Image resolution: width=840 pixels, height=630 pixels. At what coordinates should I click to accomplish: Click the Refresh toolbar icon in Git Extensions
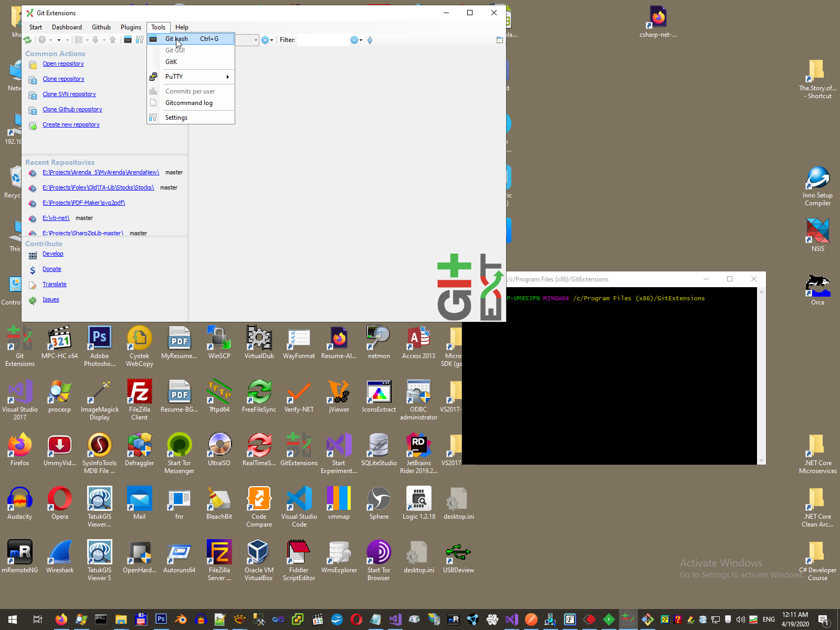pyautogui.click(x=28, y=40)
